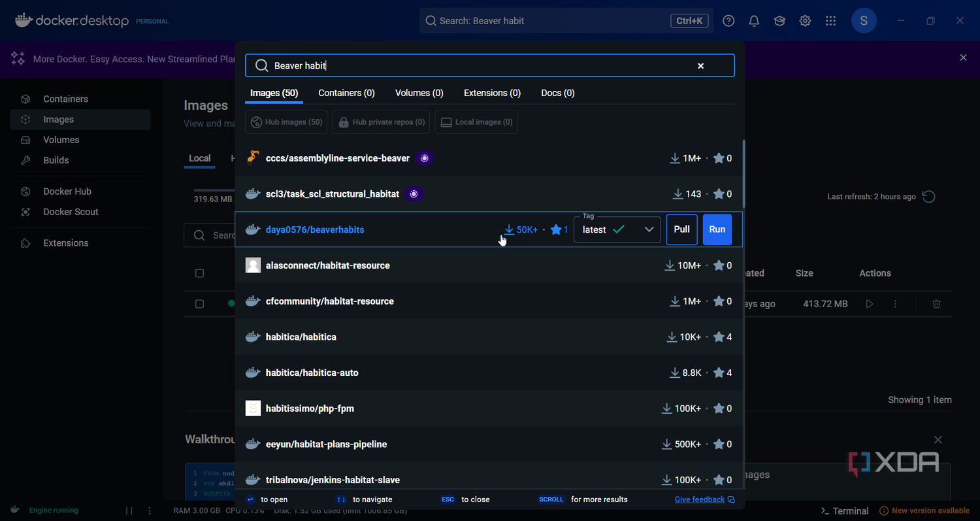Click the images list search field
This screenshot has height=521, width=980.
point(210,235)
